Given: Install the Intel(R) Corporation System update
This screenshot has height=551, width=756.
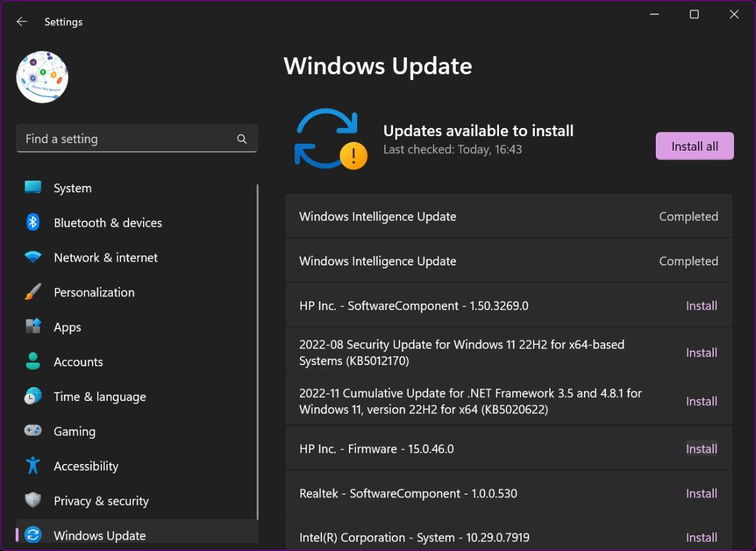Looking at the screenshot, I should pos(701,537).
